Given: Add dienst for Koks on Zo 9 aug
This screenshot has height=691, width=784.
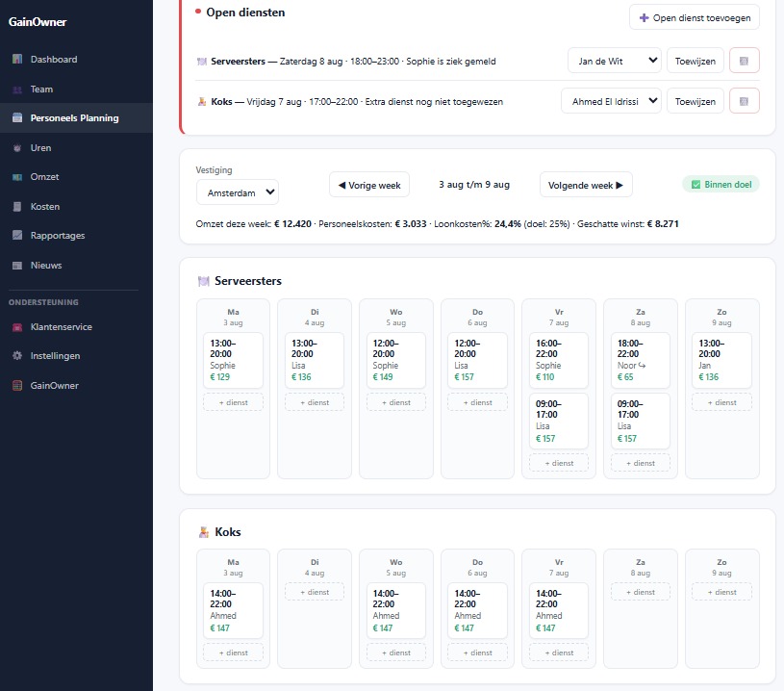Looking at the screenshot, I should click(x=722, y=592).
